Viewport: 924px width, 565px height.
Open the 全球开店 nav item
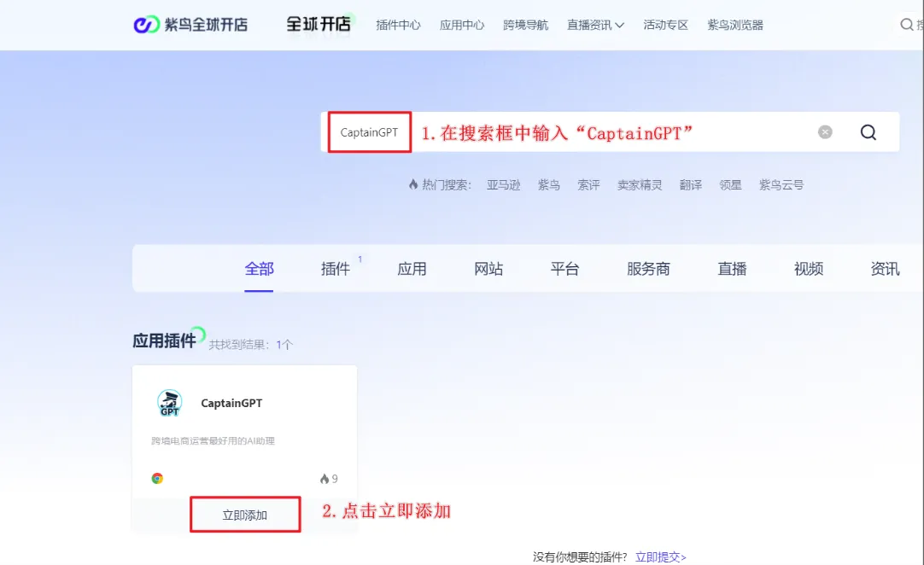point(319,24)
